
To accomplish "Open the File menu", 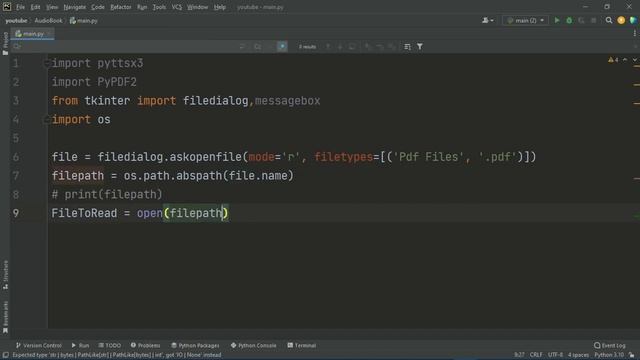I will click(20, 7).
